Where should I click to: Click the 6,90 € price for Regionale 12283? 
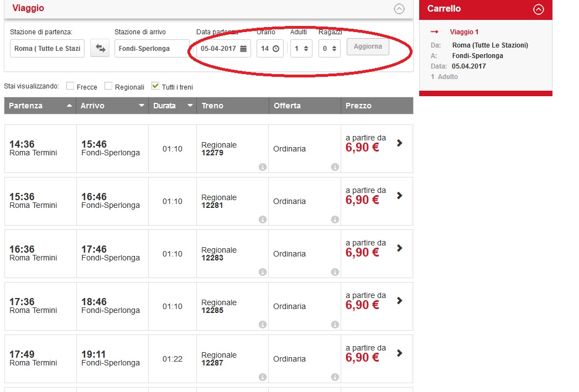[362, 253]
